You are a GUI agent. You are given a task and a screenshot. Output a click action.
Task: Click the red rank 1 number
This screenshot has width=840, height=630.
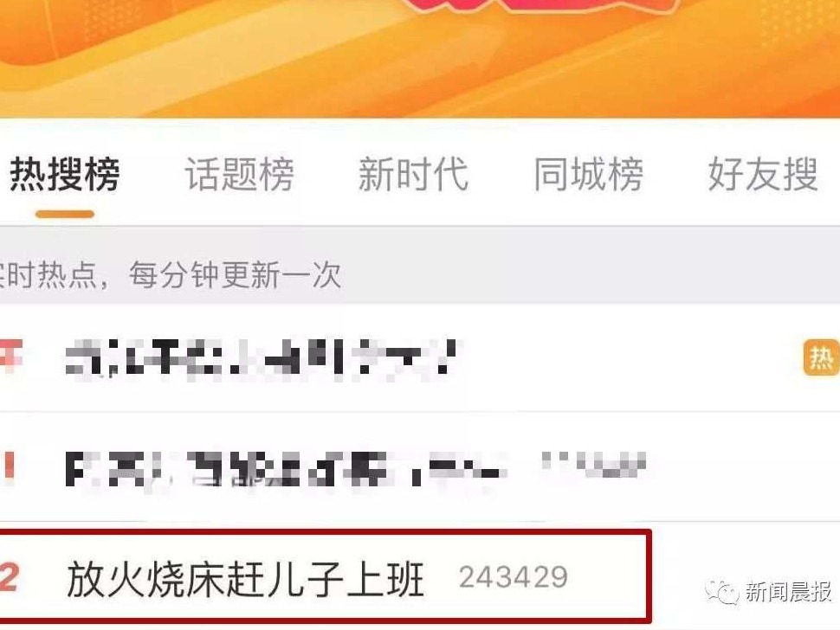click(8, 466)
